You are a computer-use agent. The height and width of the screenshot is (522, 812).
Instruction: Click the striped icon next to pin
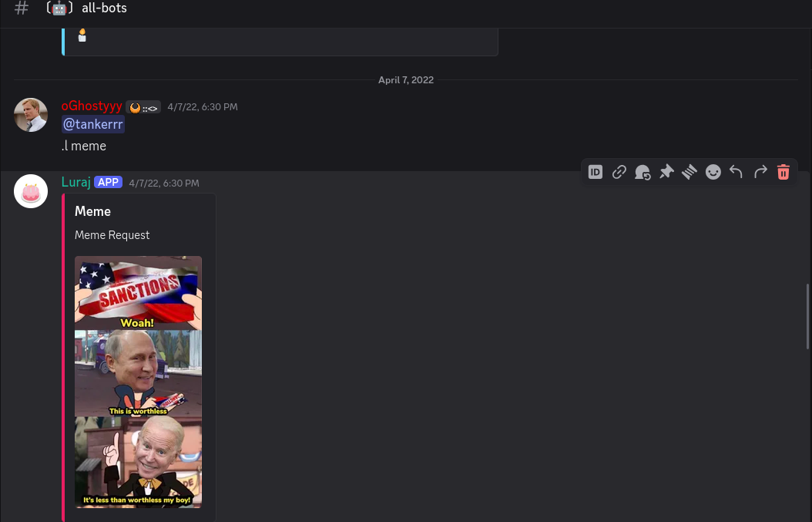690,172
